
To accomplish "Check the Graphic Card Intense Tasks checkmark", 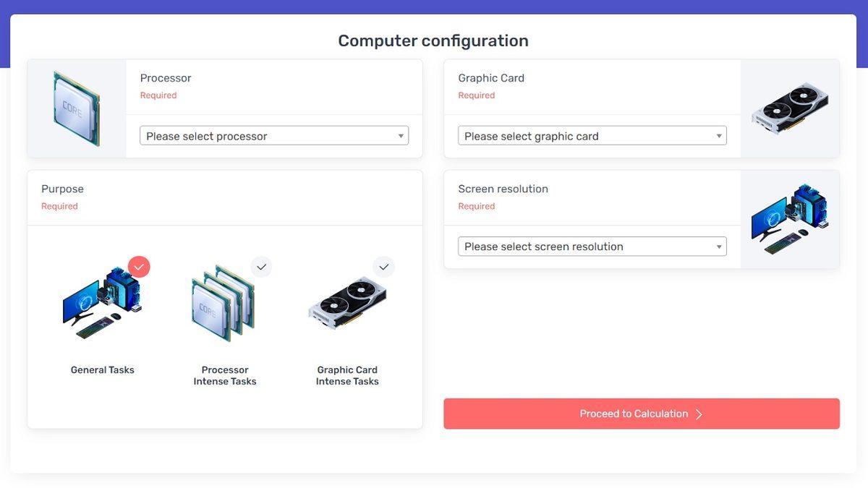I will coord(384,267).
